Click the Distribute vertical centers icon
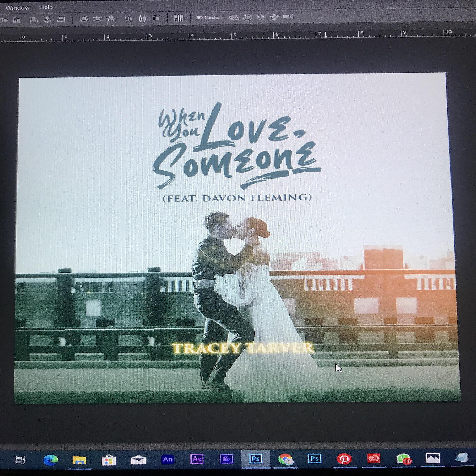The height and width of the screenshot is (476, 476). [97, 19]
